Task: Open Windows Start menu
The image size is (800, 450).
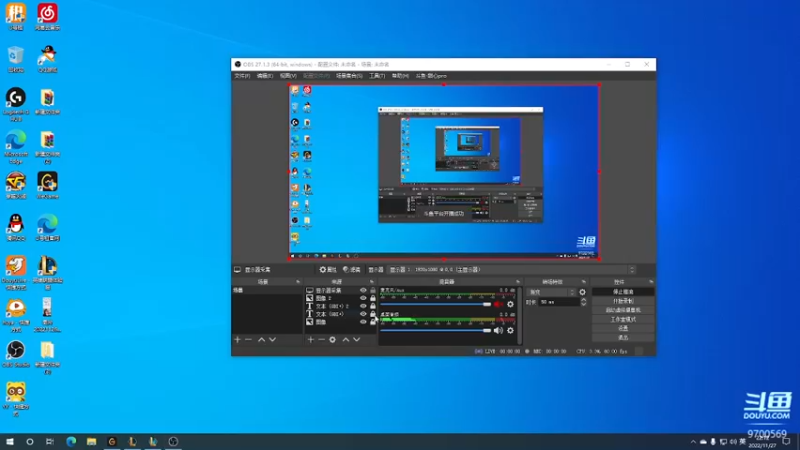Action: pos(10,441)
